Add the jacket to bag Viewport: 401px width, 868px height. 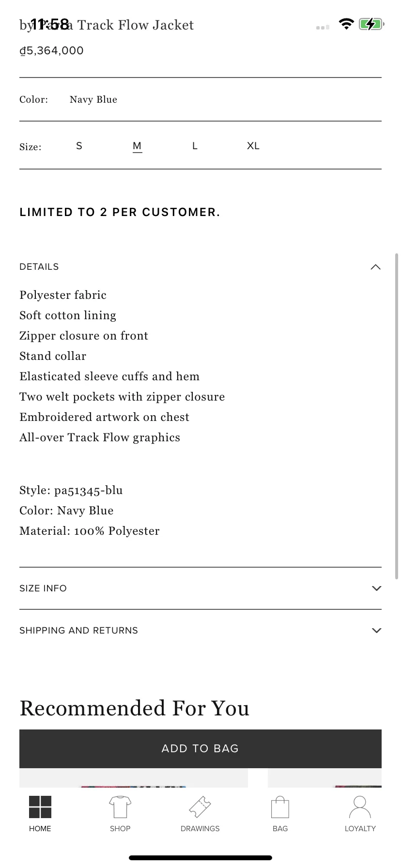200,748
